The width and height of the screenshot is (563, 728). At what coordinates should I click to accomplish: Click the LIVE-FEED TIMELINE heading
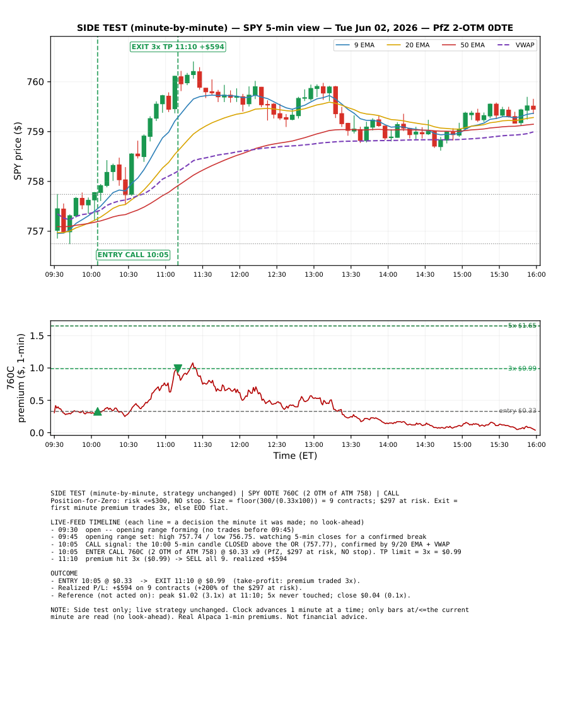click(x=207, y=523)
